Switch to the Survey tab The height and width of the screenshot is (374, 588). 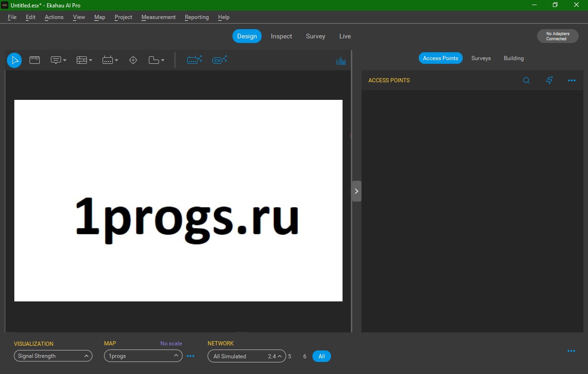[x=315, y=36]
